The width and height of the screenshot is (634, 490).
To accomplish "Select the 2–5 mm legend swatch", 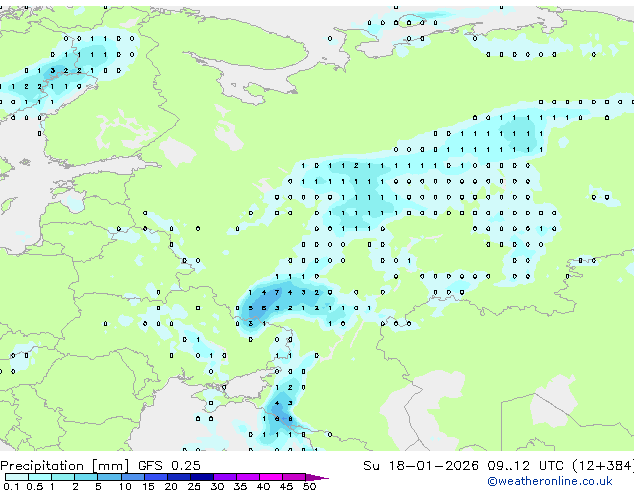I will tap(86, 477).
